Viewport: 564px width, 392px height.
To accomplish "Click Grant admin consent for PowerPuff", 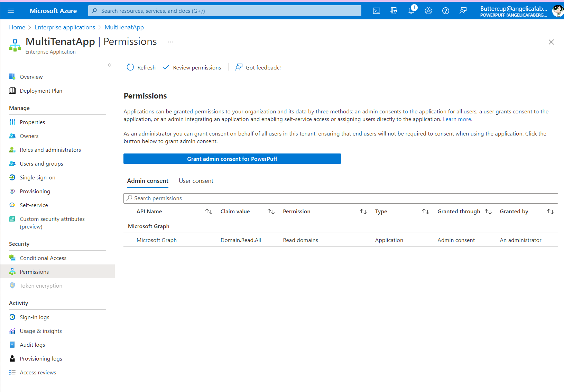I will click(x=232, y=159).
